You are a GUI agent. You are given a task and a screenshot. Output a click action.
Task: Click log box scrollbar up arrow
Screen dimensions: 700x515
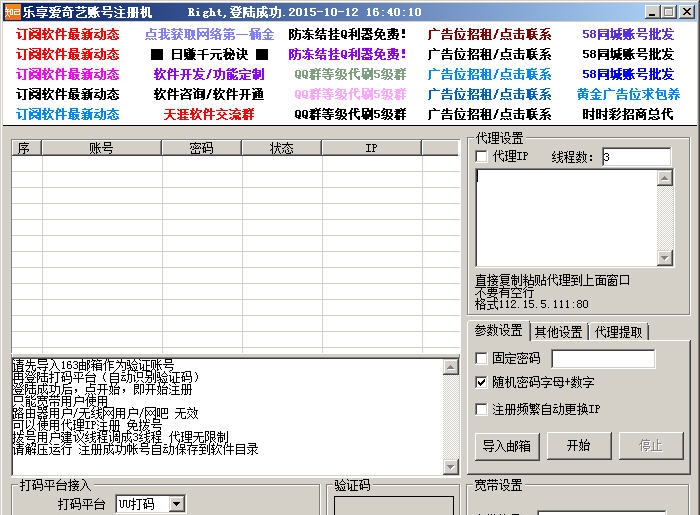tap(450, 367)
